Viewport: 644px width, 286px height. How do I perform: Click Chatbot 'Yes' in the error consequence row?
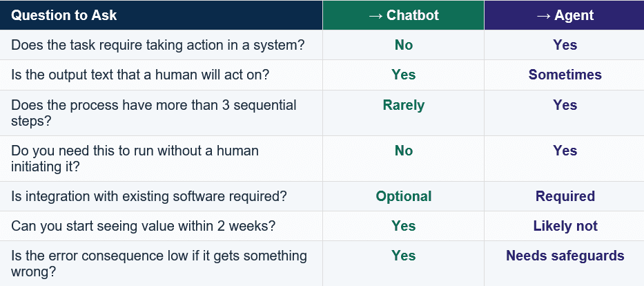403,256
